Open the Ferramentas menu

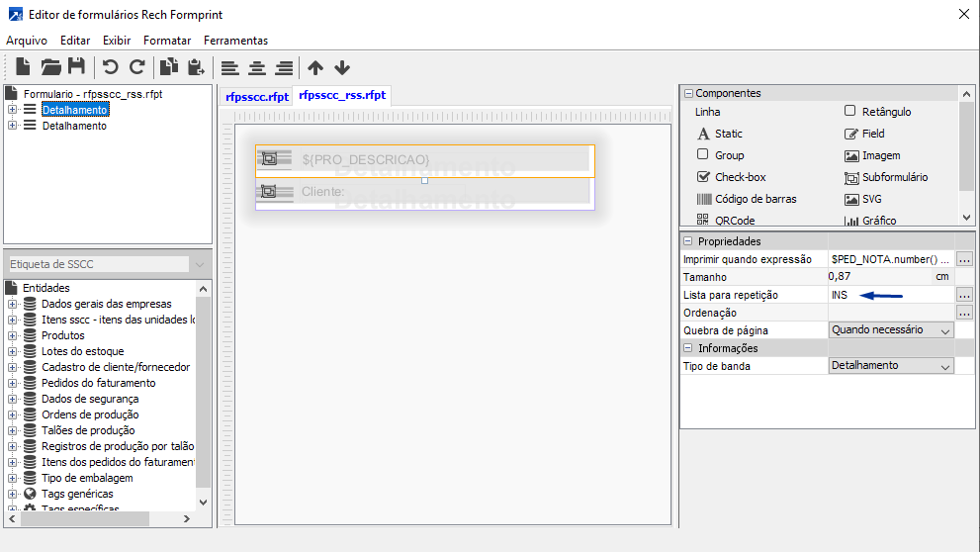(x=235, y=40)
